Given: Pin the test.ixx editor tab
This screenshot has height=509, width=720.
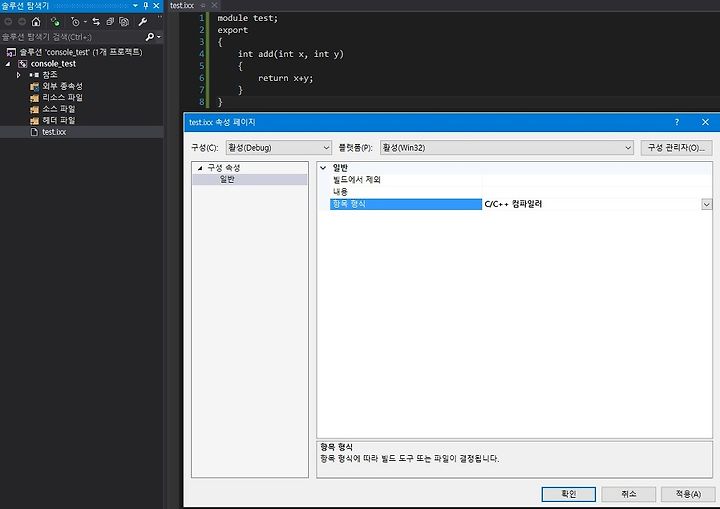Looking at the screenshot, I should pyautogui.click(x=203, y=6).
